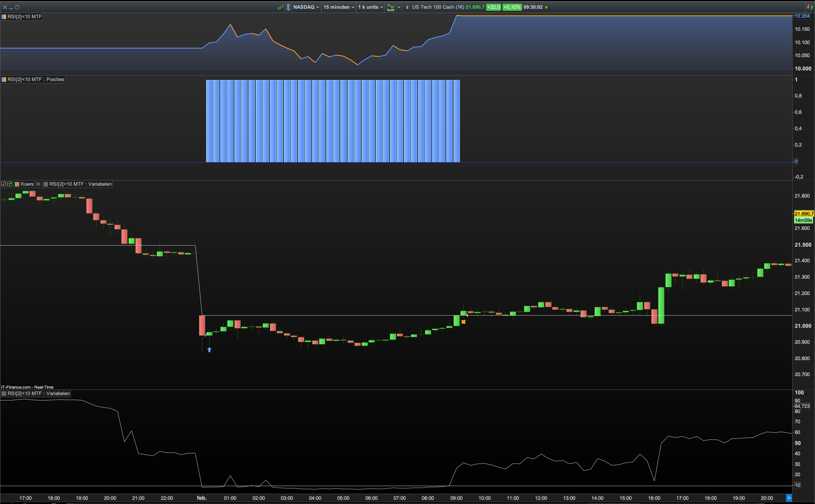Open the indicators and trading systems icon
The height and width of the screenshot is (504, 815).
[391, 7]
